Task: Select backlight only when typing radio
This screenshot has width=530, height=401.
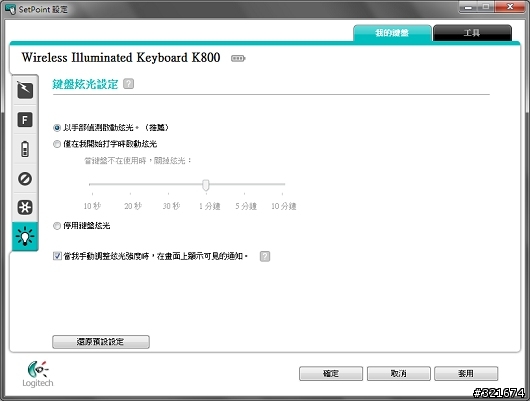Action: point(57,144)
